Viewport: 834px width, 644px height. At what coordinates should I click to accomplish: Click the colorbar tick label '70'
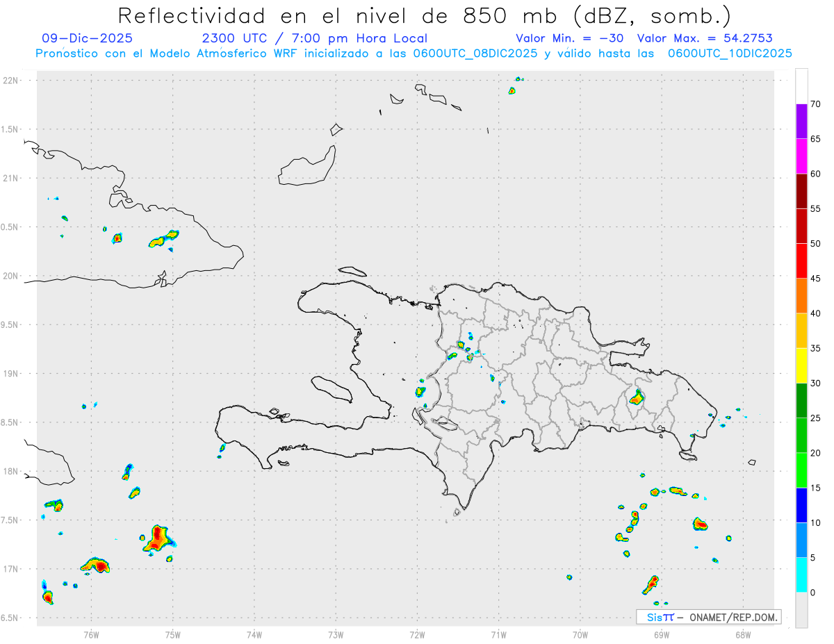click(x=815, y=104)
